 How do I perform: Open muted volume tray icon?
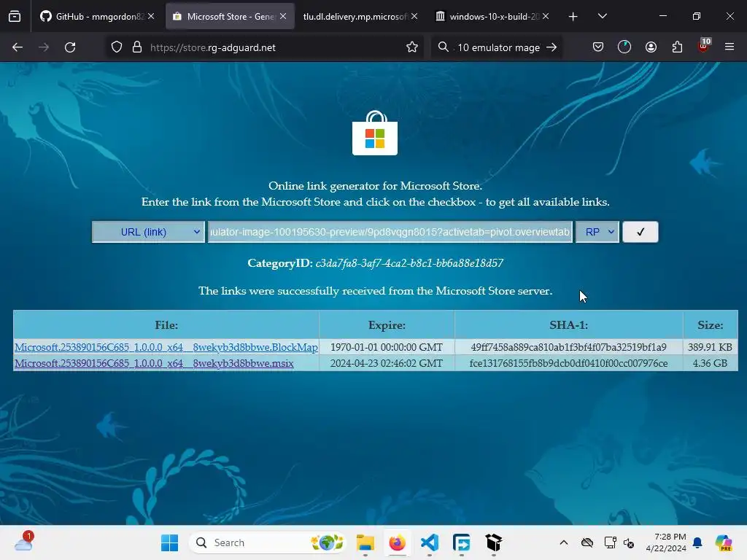(x=629, y=542)
